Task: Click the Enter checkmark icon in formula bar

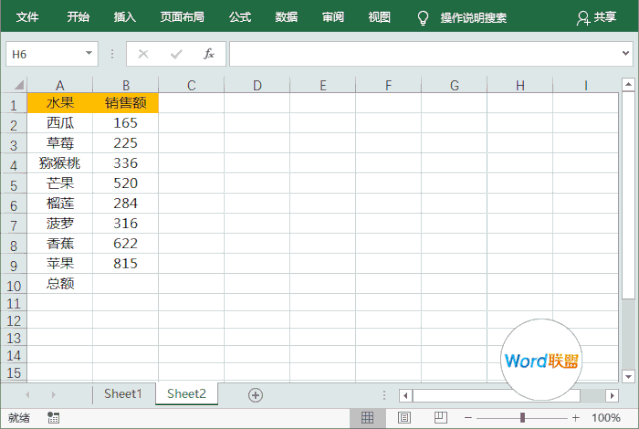Action: 176,54
